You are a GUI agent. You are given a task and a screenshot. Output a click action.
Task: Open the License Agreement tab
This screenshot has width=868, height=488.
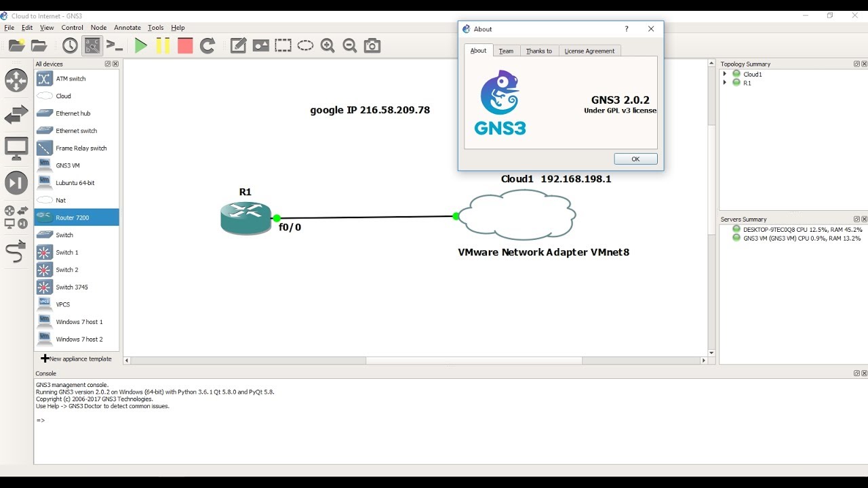click(589, 51)
